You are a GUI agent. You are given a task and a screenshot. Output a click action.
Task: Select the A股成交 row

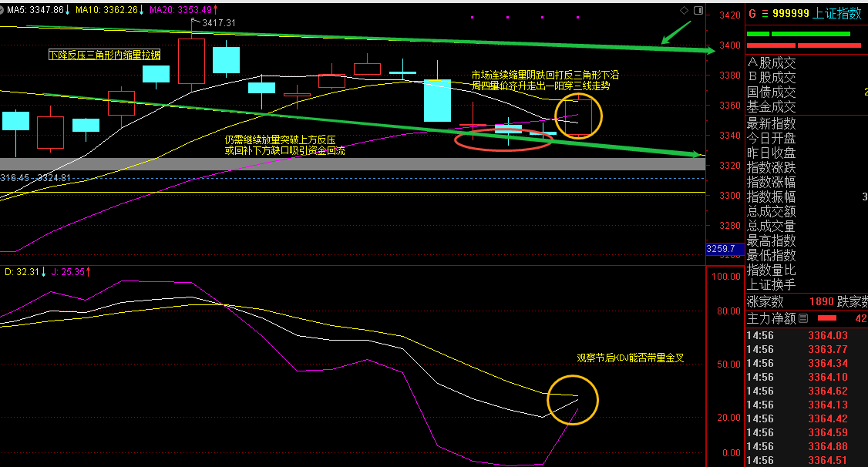806,62
